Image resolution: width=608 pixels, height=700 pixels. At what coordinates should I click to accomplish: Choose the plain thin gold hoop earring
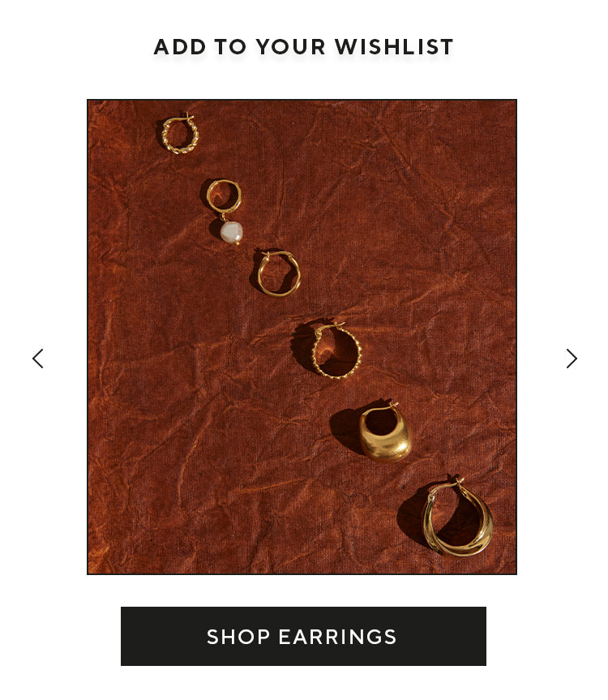[x=279, y=273]
